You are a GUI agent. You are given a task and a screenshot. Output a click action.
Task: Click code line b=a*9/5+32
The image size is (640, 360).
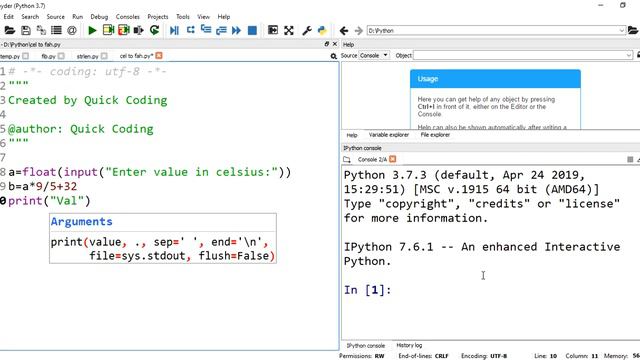click(x=42, y=187)
